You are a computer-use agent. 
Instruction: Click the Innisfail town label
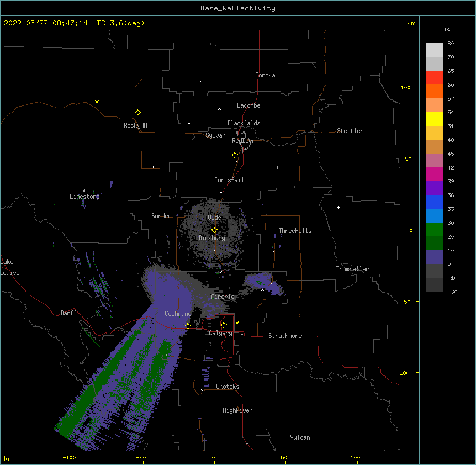coord(229,180)
